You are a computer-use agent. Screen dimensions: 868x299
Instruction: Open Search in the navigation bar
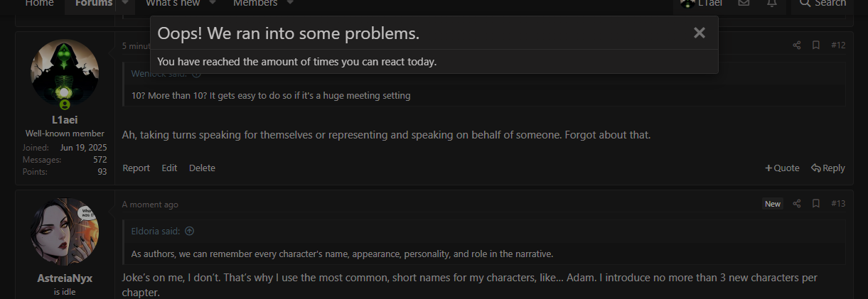pyautogui.click(x=823, y=4)
